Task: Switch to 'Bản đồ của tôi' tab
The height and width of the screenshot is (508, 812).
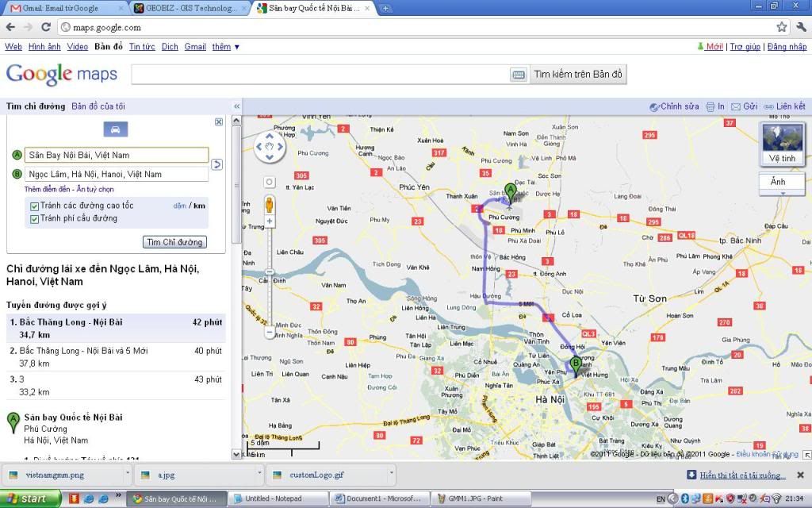Action: point(98,106)
